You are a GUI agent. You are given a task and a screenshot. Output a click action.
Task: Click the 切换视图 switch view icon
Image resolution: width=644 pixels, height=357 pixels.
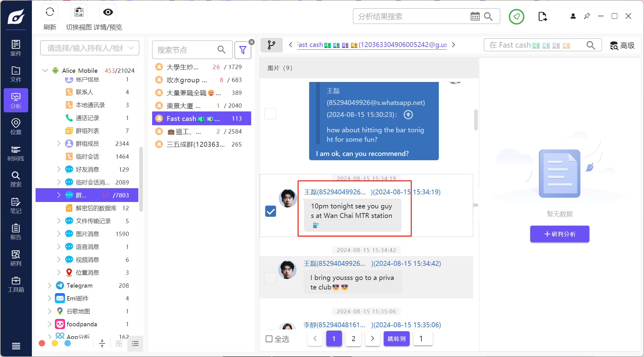79,12
